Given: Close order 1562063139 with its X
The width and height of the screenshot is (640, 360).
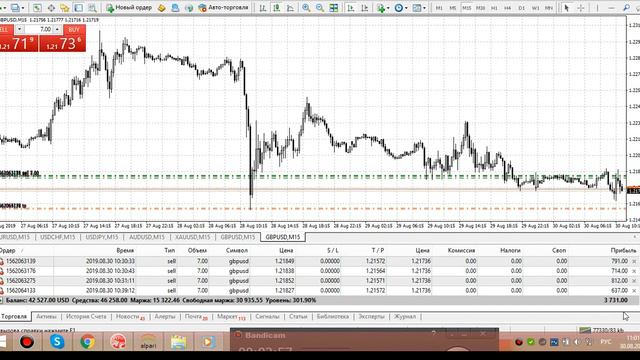Looking at the screenshot, I should 634,261.
